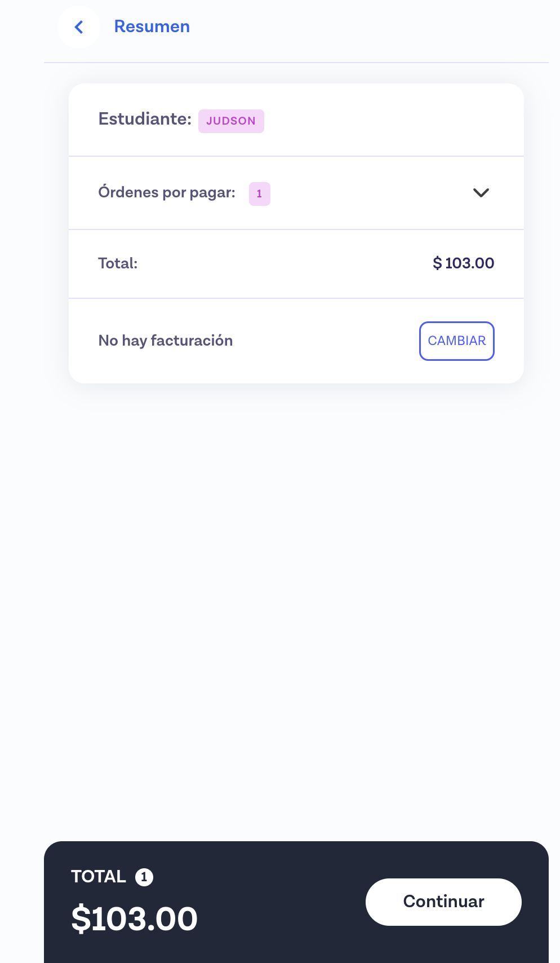Click the Resumen header title
This screenshot has width=560, height=963.
[152, 26]
